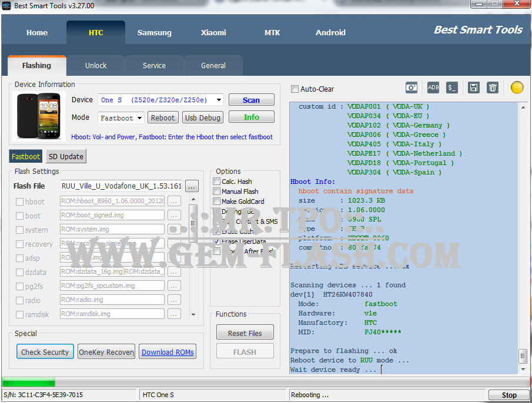Image resolution: width=532 pixels, height=403 pixels.
Task: Toggle the Manual Flash option
Action: click(x=216, y=192)
